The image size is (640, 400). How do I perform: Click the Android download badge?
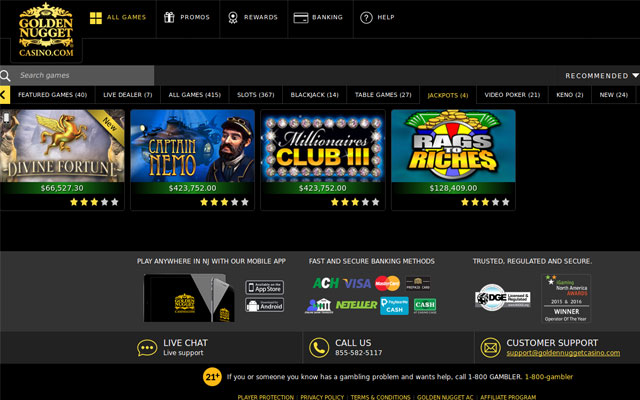tap(264, 305)
